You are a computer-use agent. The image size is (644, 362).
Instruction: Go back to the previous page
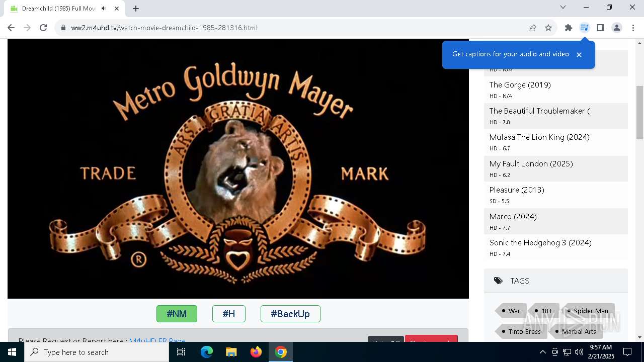tap(11, 28)
